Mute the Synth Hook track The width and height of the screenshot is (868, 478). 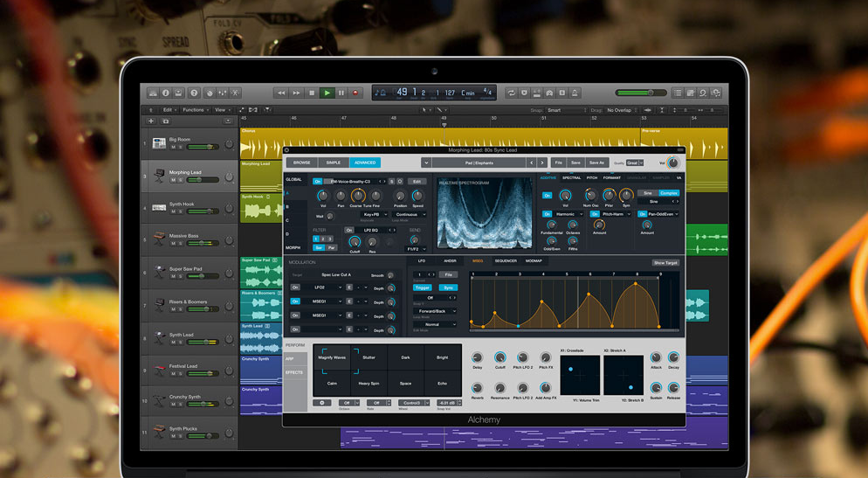[x=173, y=211]
